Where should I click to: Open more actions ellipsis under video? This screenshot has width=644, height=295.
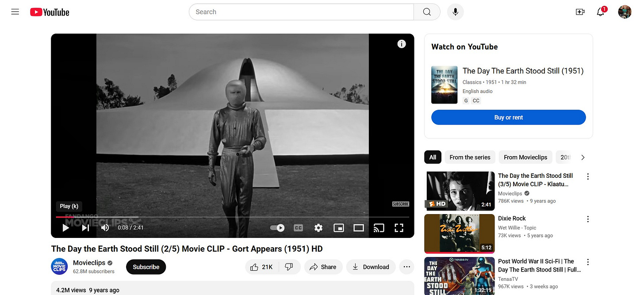407,267
